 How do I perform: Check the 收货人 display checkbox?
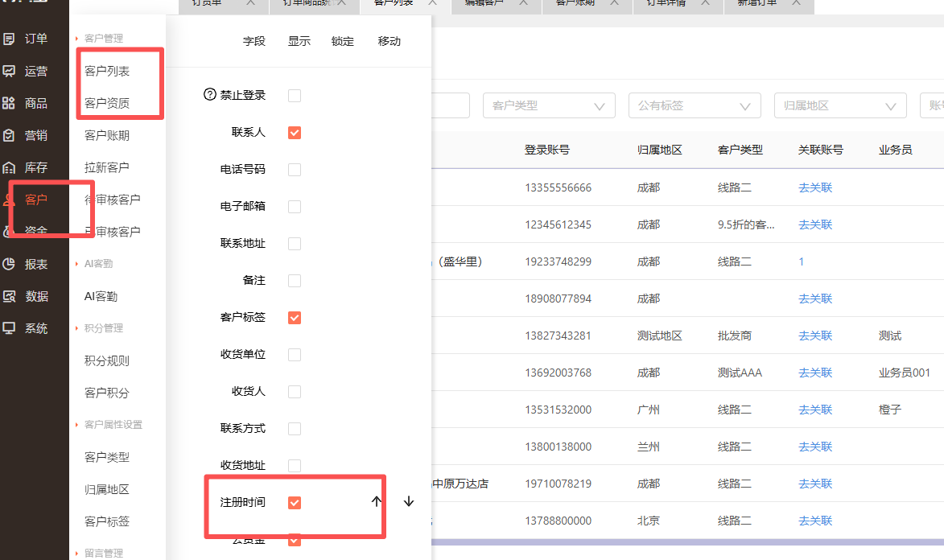tap(295, 392)
